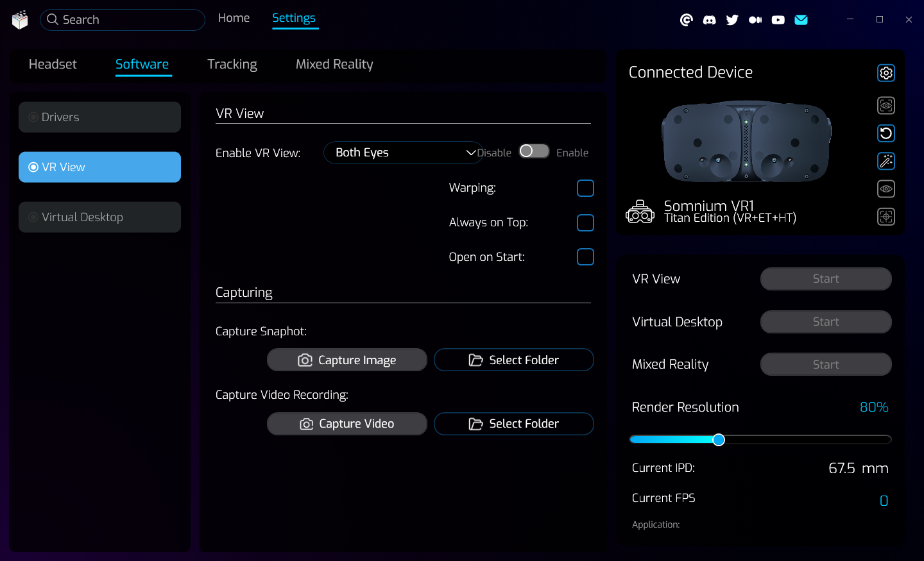
Task: Select Folder for video recordings
Action: 514,424
